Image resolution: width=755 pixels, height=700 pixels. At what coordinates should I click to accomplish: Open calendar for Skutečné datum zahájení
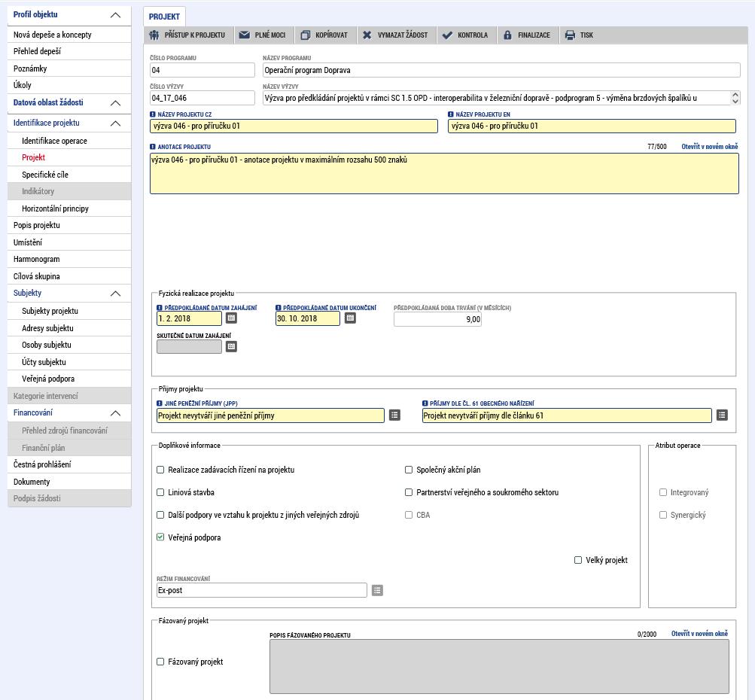(231, 347)
